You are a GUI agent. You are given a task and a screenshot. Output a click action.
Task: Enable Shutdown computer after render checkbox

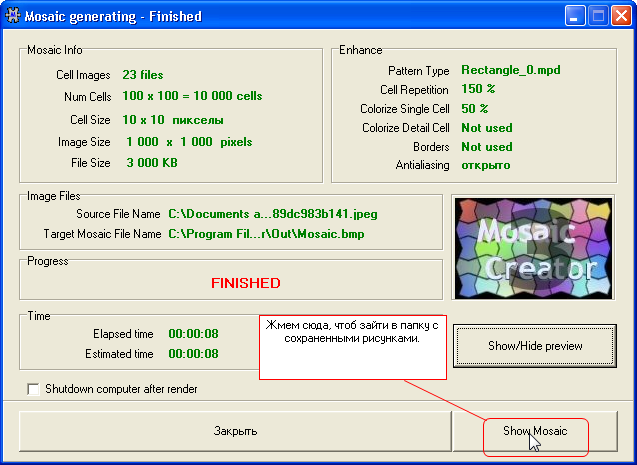[x=33, y=389]
